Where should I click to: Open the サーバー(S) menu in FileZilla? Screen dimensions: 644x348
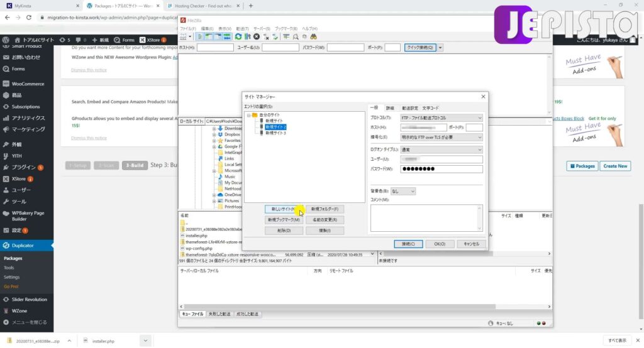(262, 29)
